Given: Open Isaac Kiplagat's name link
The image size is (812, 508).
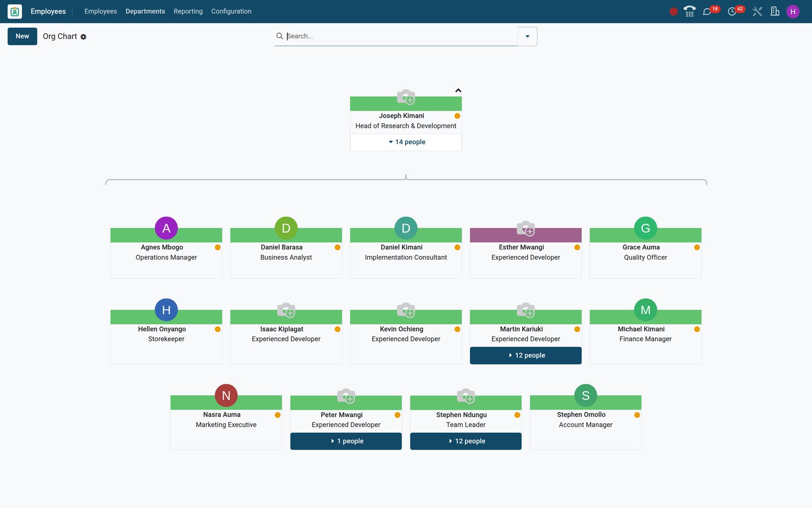Looking at the screenshot, I should coord(282,329).
